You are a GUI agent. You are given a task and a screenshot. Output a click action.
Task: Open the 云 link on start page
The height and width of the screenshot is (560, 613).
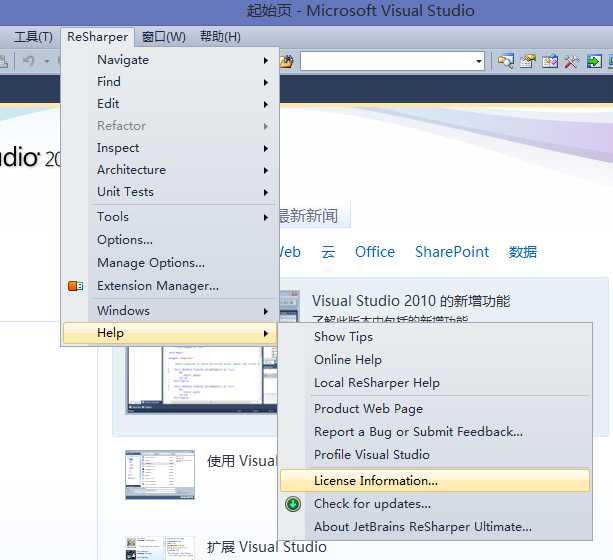click(328, 252)
